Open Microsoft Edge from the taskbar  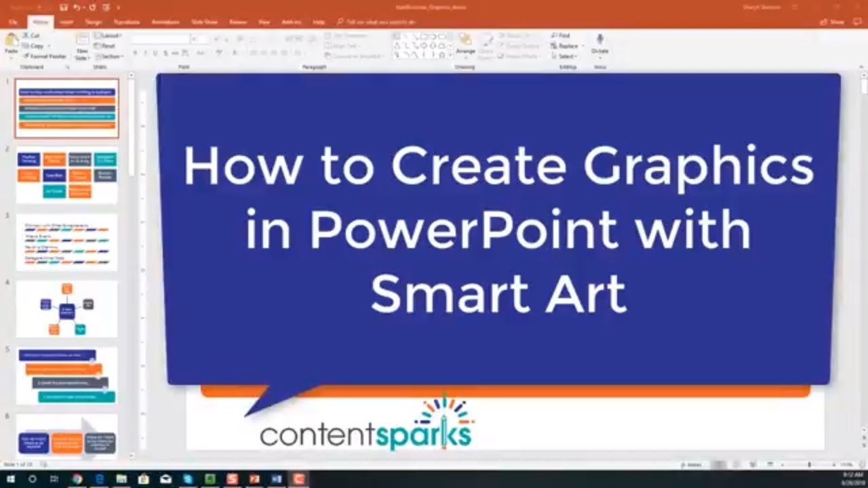99,479
